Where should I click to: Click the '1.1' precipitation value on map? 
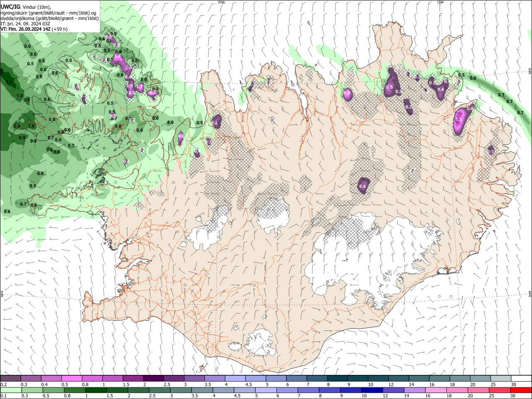pyautogui.click(x=9, y=82)
